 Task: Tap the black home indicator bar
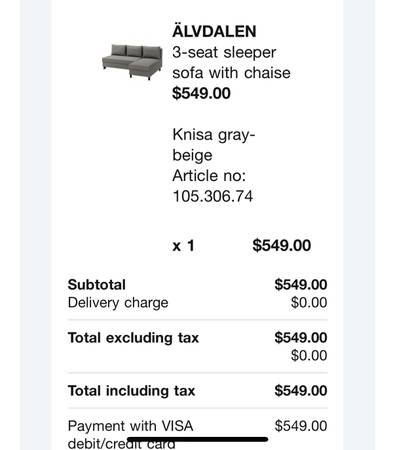point(198,439)
